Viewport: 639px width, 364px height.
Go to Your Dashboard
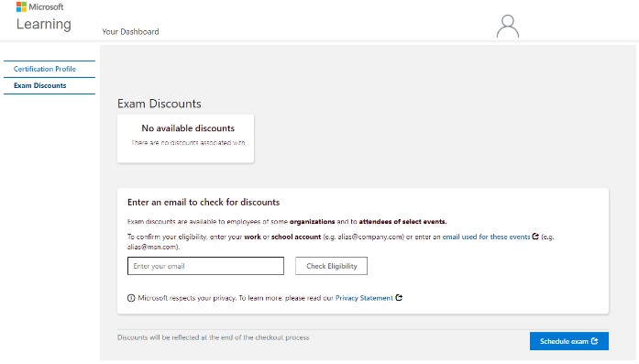pyautogui.click(x=130, y=32)
